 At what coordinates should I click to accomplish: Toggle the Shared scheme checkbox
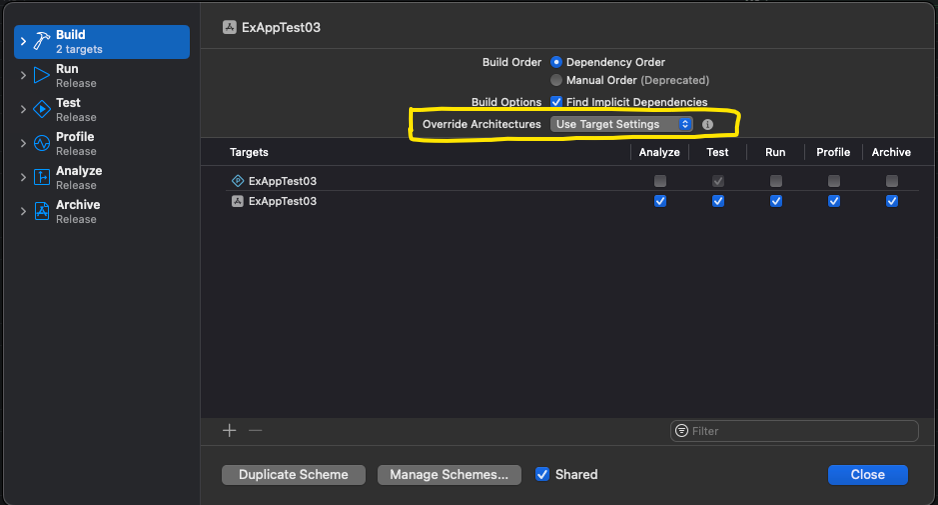click(542, 474)
